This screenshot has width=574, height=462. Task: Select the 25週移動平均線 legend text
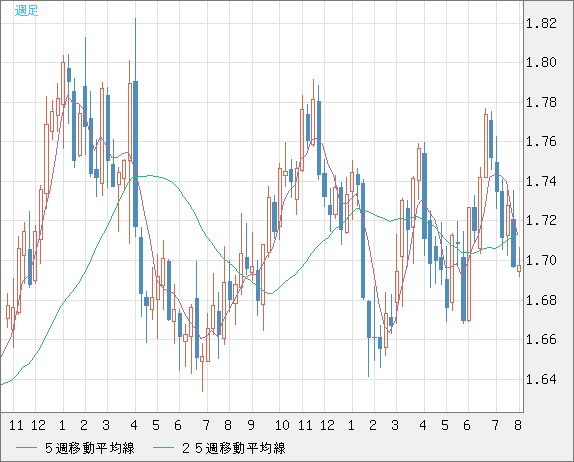click(x=234, y=448)
